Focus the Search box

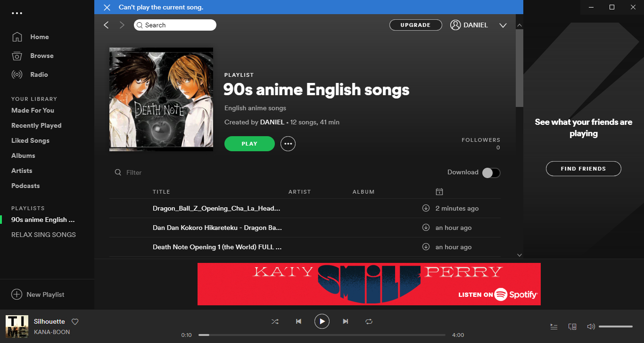pos(175,25)
